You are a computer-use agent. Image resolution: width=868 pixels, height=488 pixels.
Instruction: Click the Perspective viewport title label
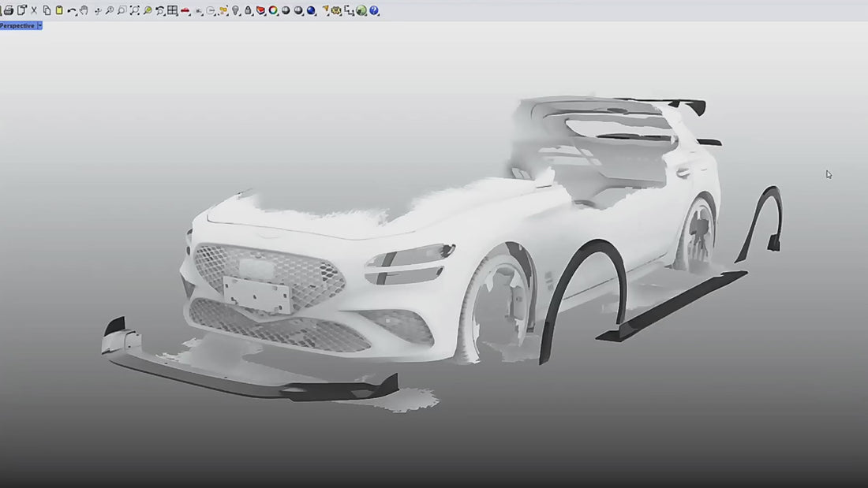coord(17,25)
